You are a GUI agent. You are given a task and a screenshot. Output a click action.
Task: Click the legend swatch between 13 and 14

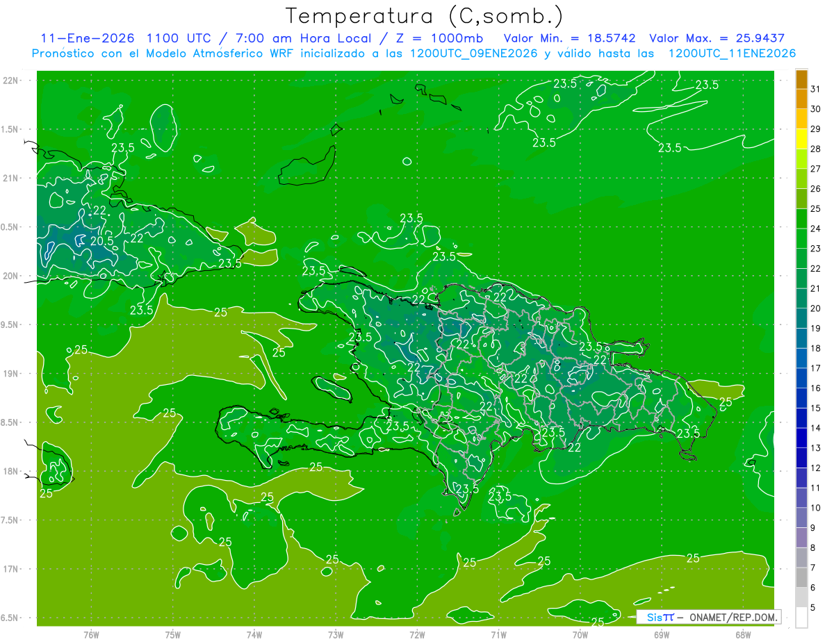(801, 438)
